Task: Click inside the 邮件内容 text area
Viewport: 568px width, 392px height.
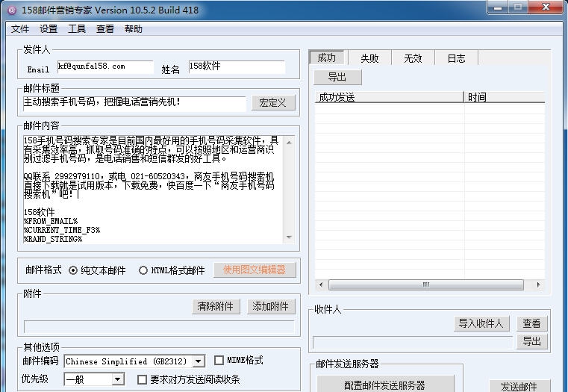Action: [154, 190]
